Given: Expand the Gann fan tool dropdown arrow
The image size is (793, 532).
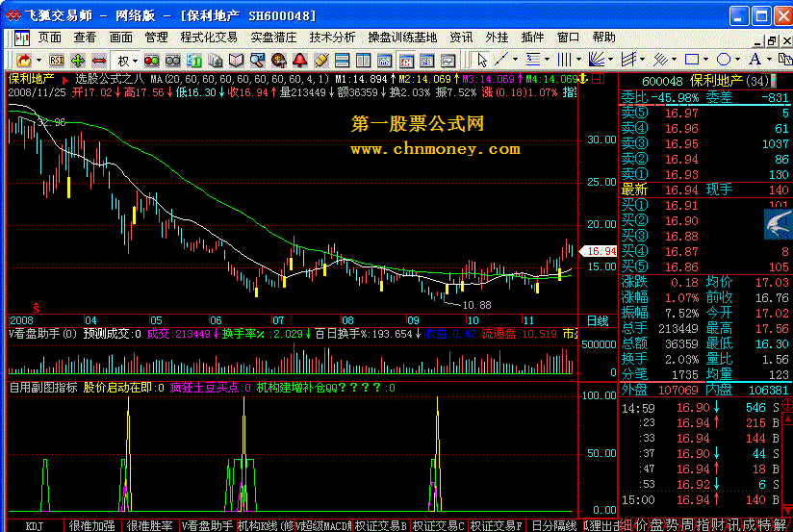Looking at the screenshot, I should (x=610, y=60).
